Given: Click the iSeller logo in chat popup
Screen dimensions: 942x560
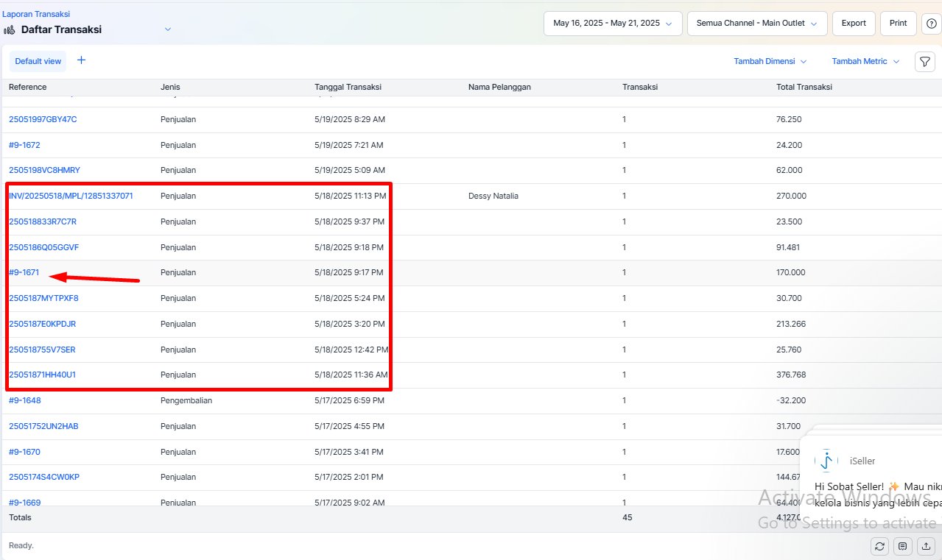Looking at the screenshot, I should tap(826, 461).
